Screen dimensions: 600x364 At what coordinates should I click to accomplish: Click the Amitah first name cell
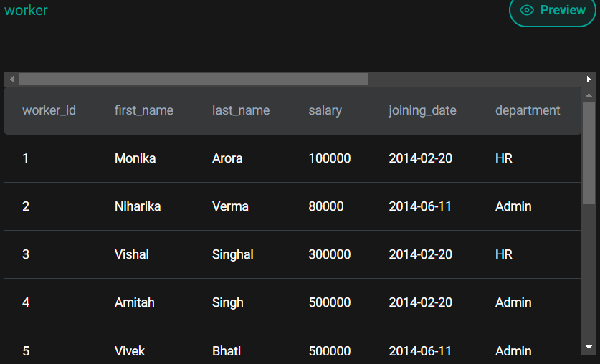click(x=134, y=302)
